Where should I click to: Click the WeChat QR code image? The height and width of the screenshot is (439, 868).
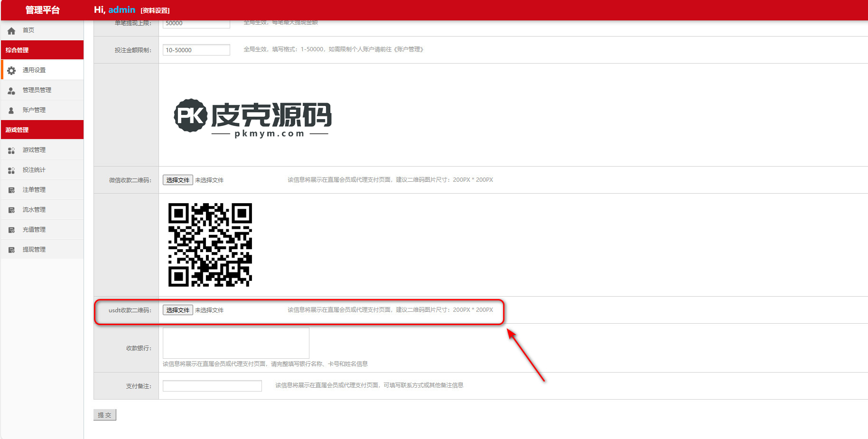(210, 245)
